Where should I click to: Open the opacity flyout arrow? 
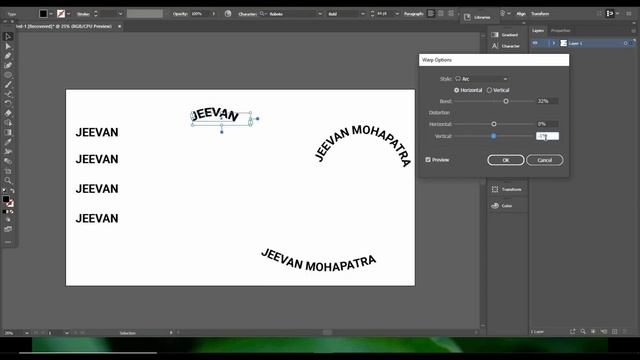click(x=213, y=13)
